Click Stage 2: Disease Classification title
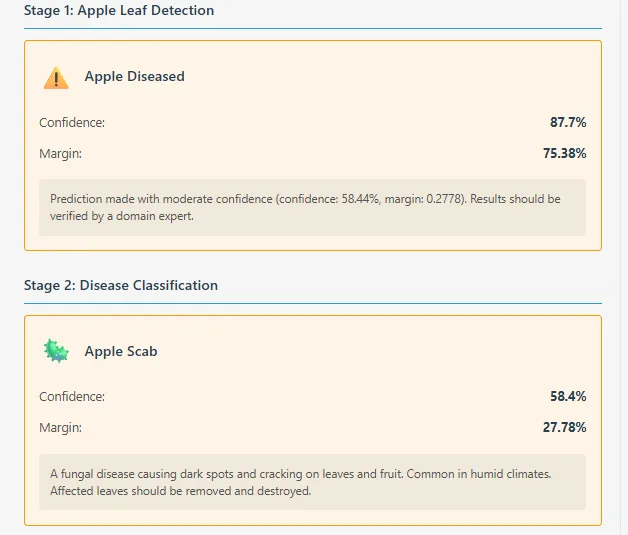The height and width of the screenshot is (535, 628). tap(121, 285)
